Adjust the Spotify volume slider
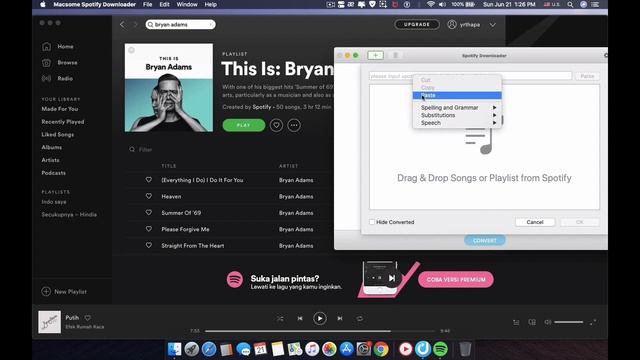Screen dimensions: 640x360 [x=569, y=322]
